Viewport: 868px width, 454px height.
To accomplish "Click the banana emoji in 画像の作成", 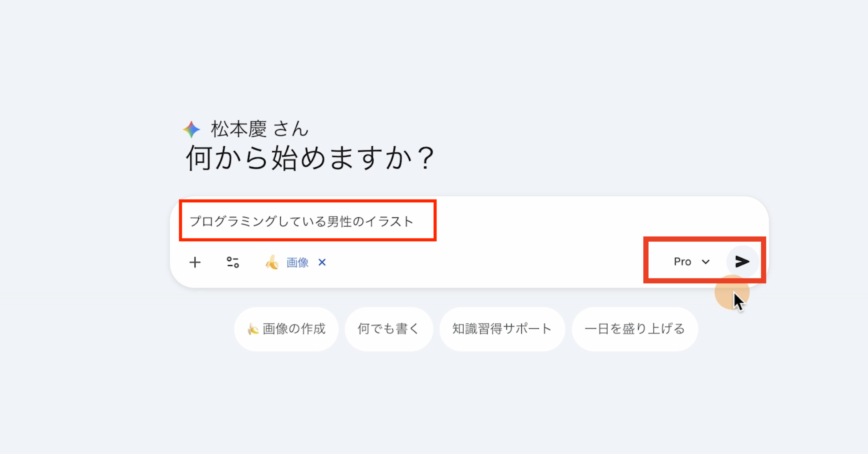I will 253,329.
